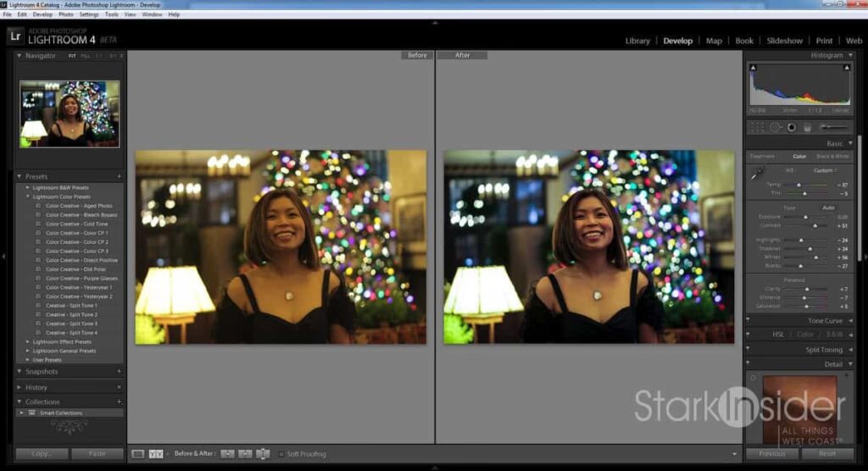
Task: Select the Graduated Filter tool
Action: tap(808, 127)
